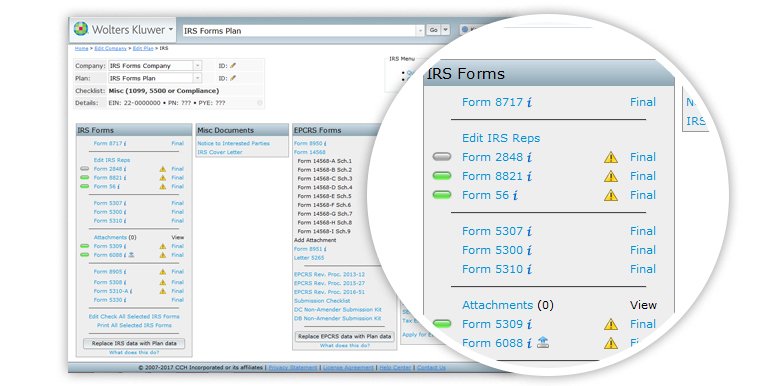Edit the Plan ID with the pencil icon
The width and height of the screenshot is (768, 386).
tap(233, 78)
